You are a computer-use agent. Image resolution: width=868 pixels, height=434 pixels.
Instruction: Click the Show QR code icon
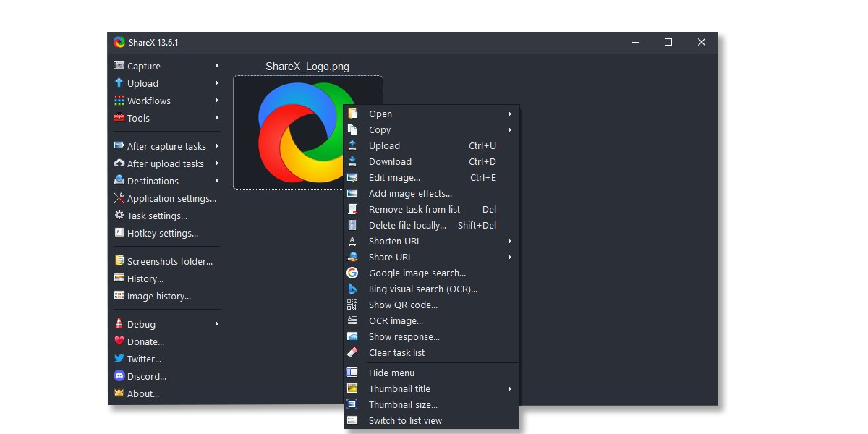[x=352, y=305]
